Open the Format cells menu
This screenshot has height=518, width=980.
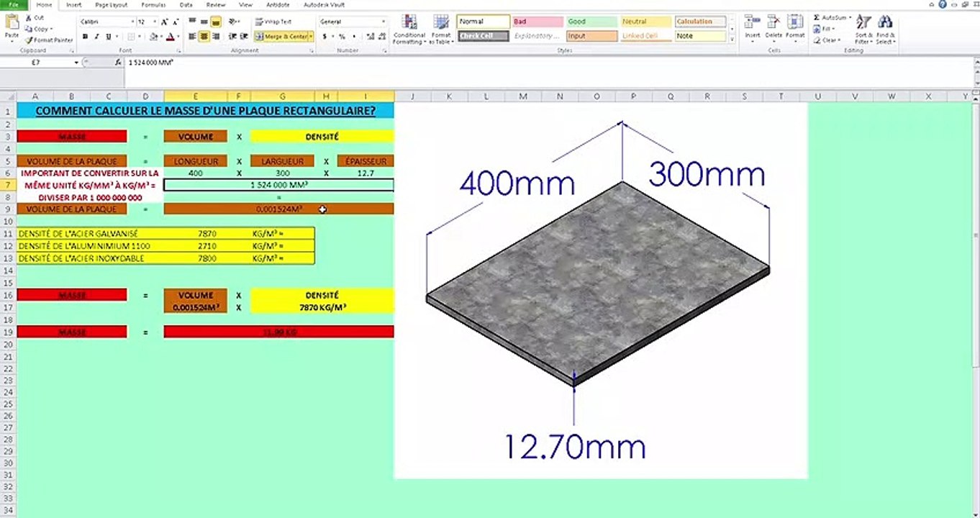[795, 27]
